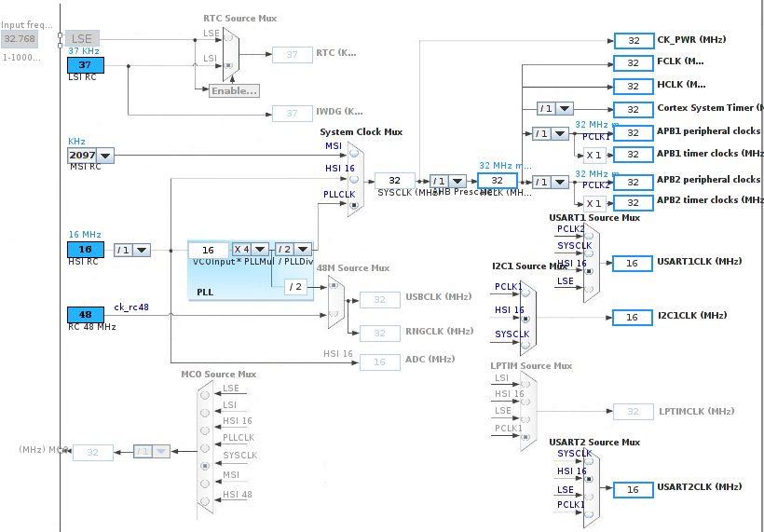Click the IWDG 37 output box
Screen dimensions: 764x532
(x=292, y=113)
